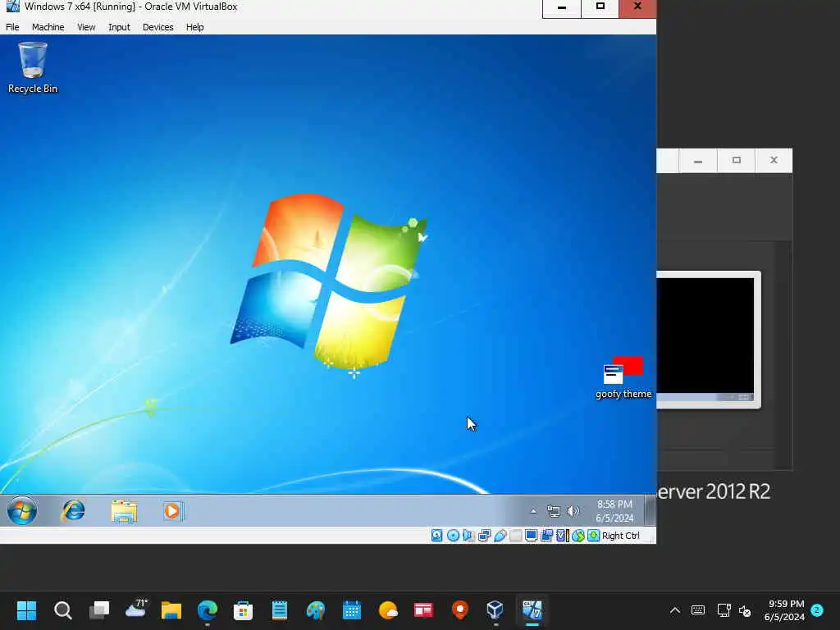
Task: Open the VirtualBox File menu
Action: [x=12, y=27]
